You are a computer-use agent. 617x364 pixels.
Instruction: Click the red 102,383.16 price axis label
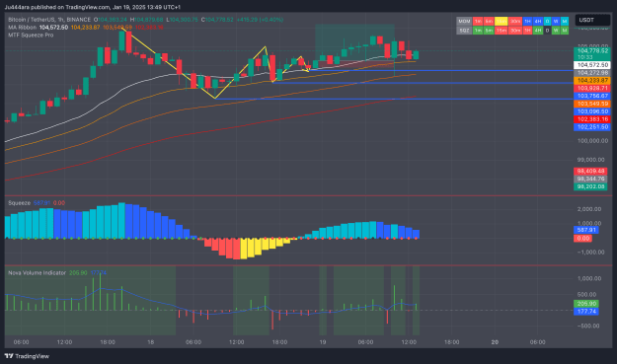point(592,119)
